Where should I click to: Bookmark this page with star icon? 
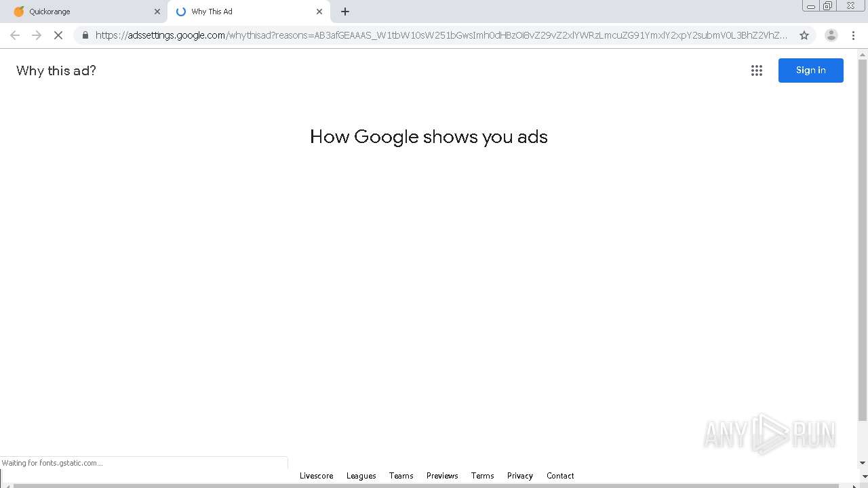click(x=804, y=35)
